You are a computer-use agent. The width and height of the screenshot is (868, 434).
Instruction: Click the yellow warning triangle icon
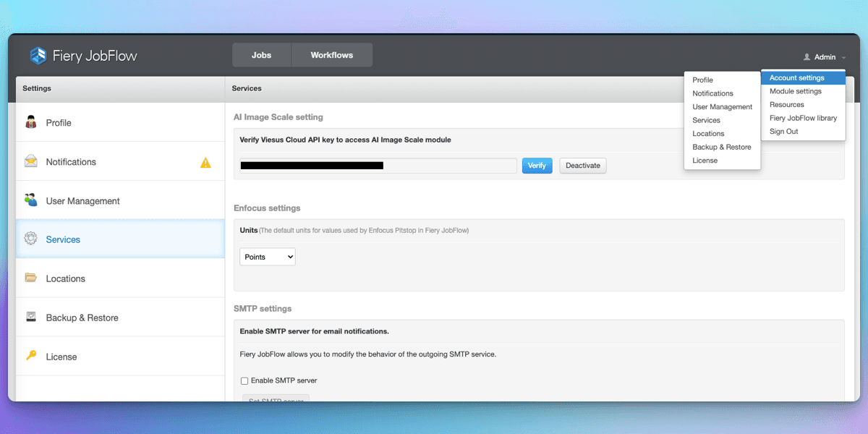click(205, 163)
